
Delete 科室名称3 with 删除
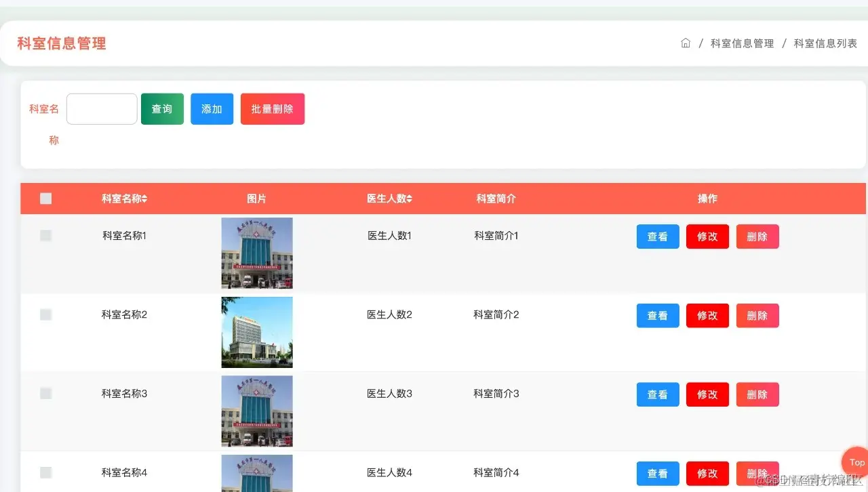(x=757, y=394)
